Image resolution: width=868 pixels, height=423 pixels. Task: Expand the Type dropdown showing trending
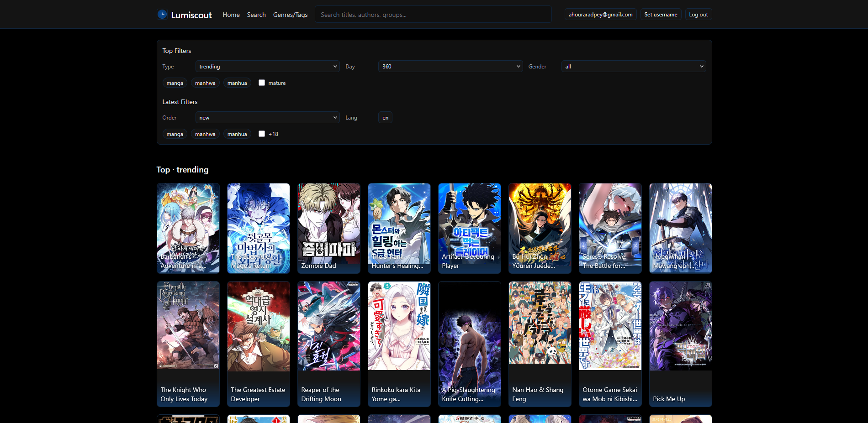pyautogui.click(x=268, y=66)
